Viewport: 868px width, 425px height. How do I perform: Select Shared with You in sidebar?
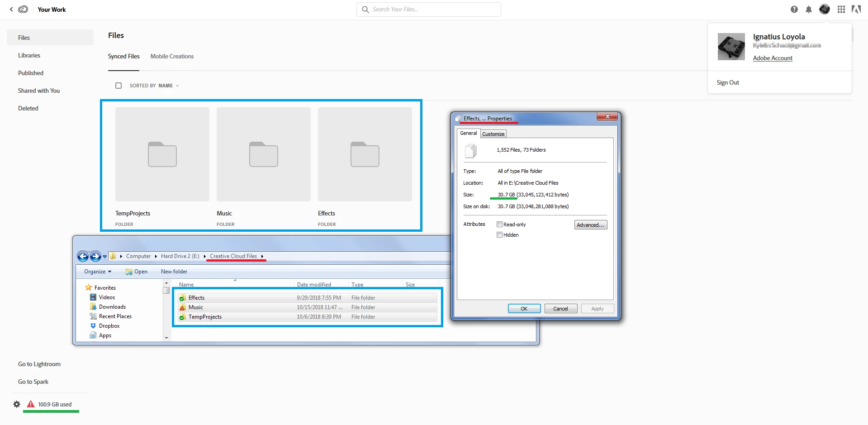click(39, 91)
